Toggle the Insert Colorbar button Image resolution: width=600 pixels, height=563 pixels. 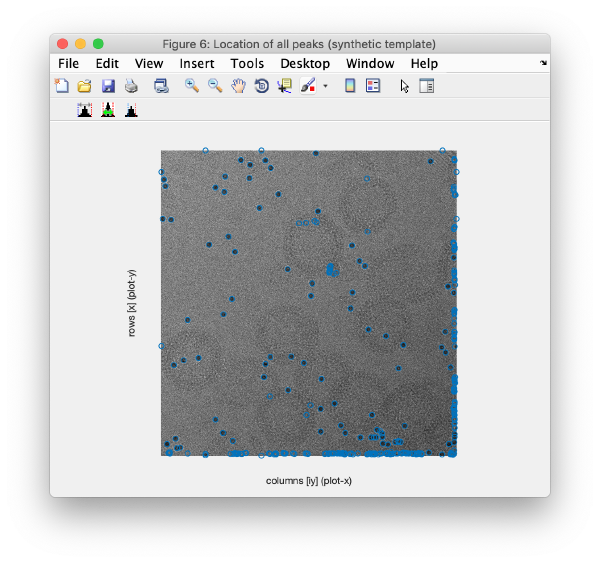point(350,86)
